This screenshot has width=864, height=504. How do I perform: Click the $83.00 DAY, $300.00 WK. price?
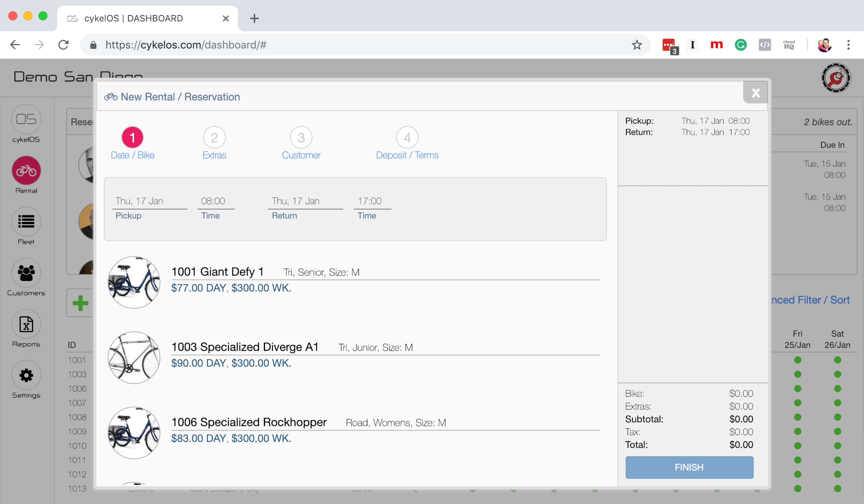[231, 438]
